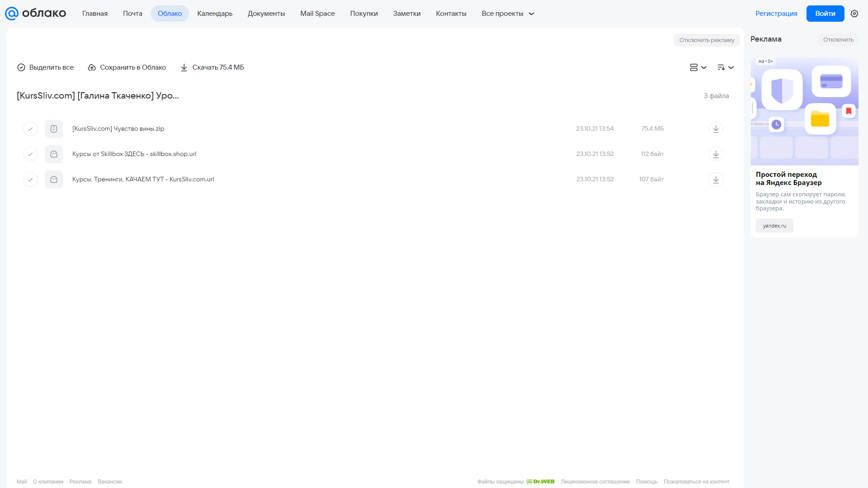Open the Yandex Browser ad thumbnail

tap(804, 111)
